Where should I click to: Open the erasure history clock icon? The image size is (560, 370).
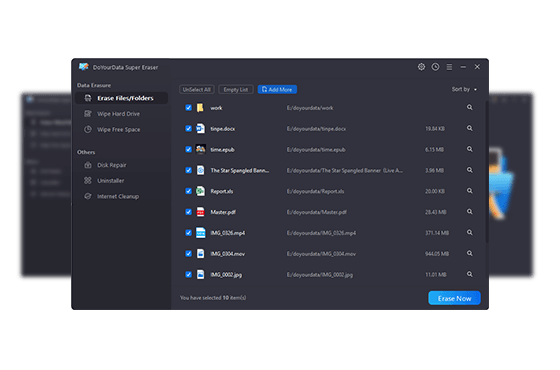435,67
